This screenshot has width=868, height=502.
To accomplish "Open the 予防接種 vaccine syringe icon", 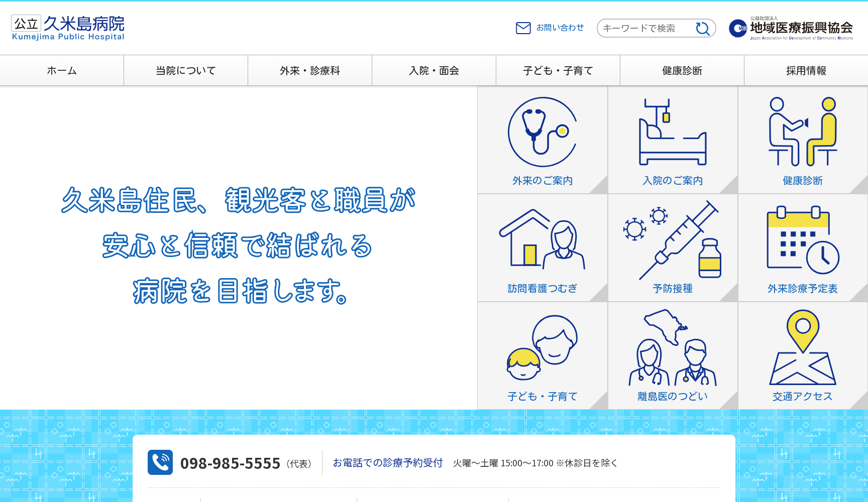I will point(672,243).
